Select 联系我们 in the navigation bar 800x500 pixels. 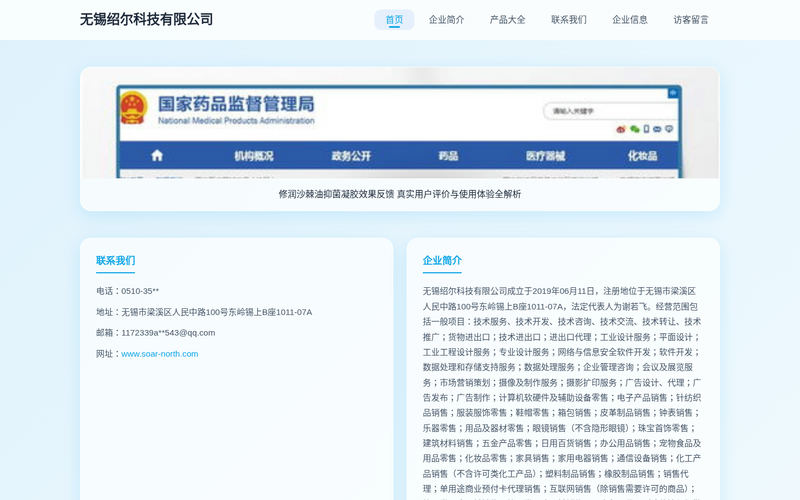[x=568, y=20]
